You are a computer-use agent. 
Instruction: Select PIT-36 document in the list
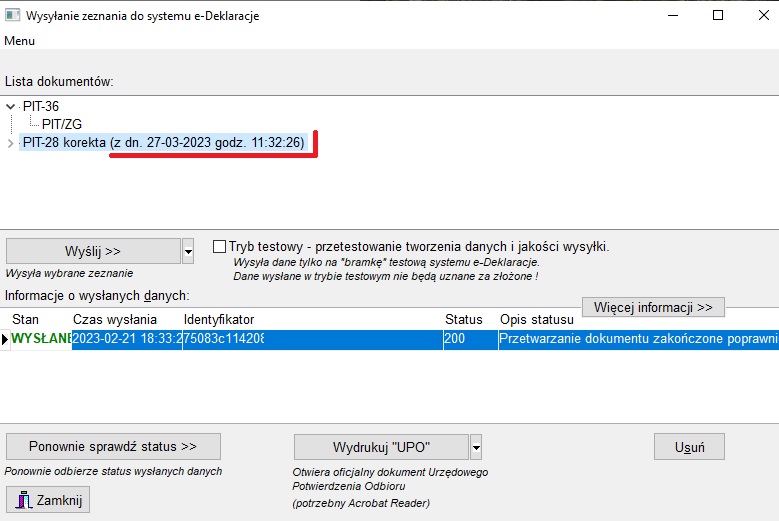point(40,106)
